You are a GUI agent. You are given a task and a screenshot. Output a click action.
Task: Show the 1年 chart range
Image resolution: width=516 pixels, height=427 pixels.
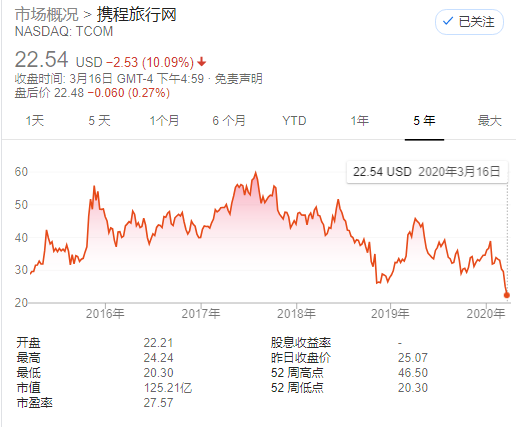[x=360, y=121]
